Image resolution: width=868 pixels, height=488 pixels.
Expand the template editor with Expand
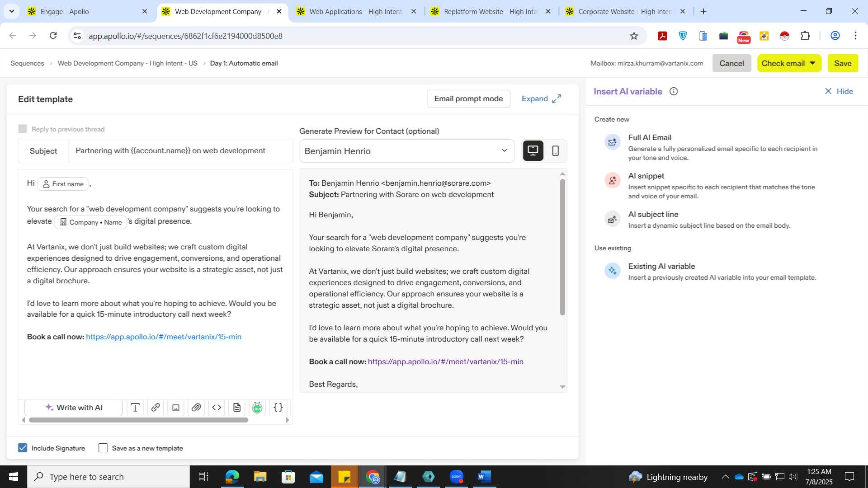coord(541,99)
